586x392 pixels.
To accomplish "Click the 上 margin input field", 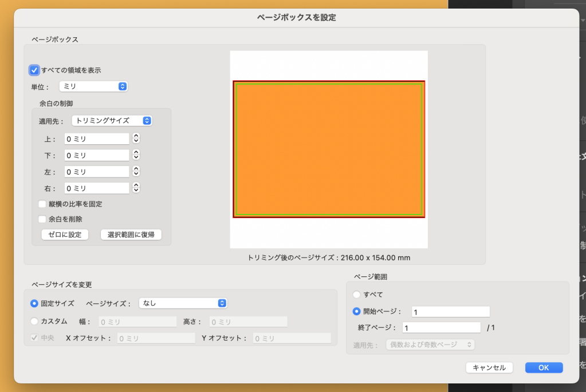I will [x=96, y=139].
